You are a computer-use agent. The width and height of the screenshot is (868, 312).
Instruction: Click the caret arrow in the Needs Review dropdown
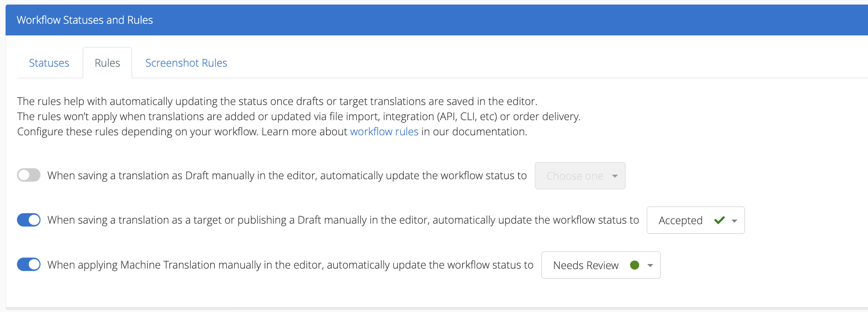pyautogui.click(x=650, y=266)
